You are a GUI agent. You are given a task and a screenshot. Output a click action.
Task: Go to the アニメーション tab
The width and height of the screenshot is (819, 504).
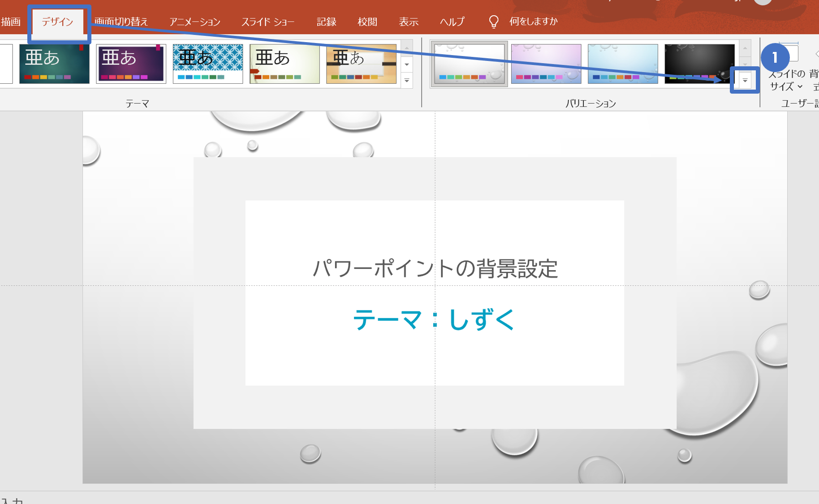click(x=194, y=22)
